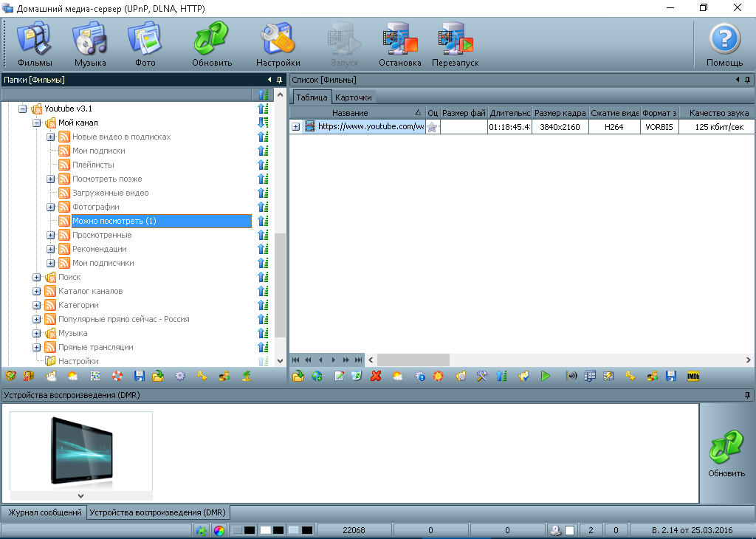
Task: Stop the server with Остановка
Action: tap(399, 44)
